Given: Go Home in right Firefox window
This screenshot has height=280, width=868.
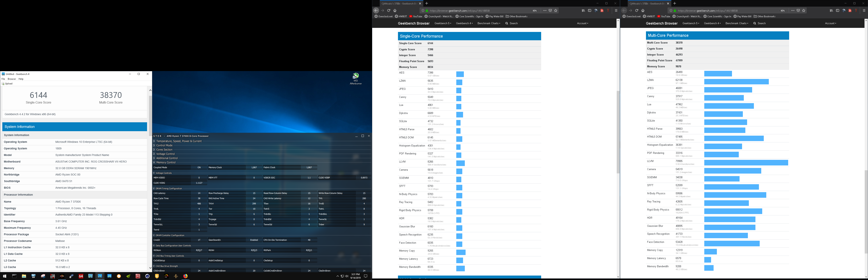Looking at the screenshot, I should 643,10.
